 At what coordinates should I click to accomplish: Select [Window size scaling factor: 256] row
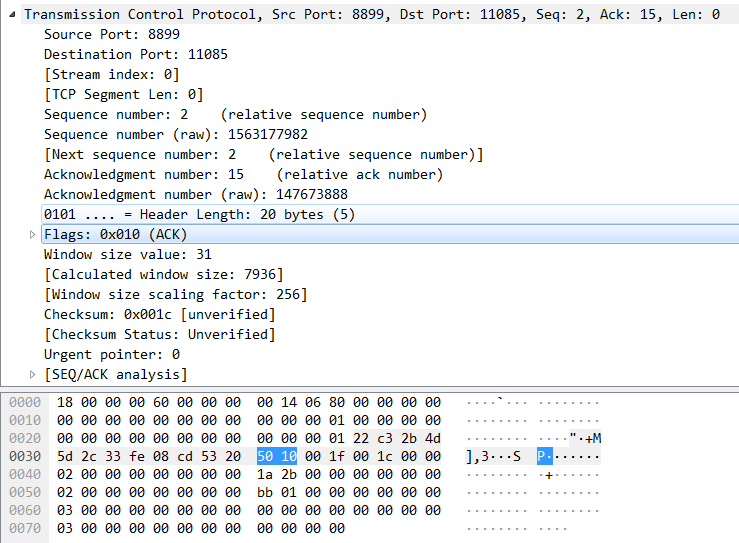tap(175, 295)
